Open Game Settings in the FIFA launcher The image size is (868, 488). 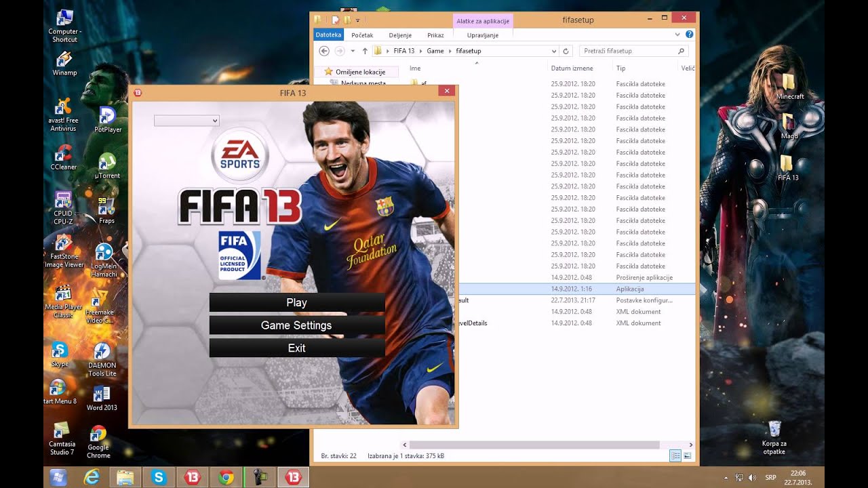296,325
